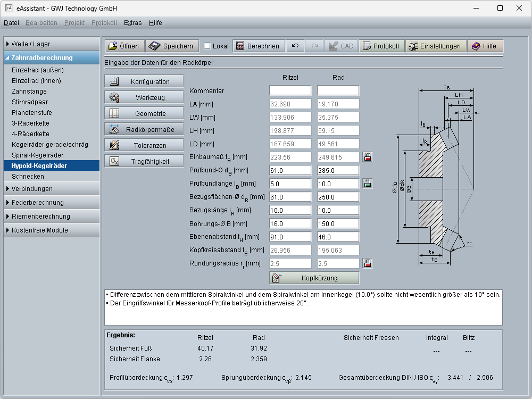The width and height of the screenshot is (532, 399).
Task: Toggle the lock next to Rundungsradius
Action: click(367, 263)
